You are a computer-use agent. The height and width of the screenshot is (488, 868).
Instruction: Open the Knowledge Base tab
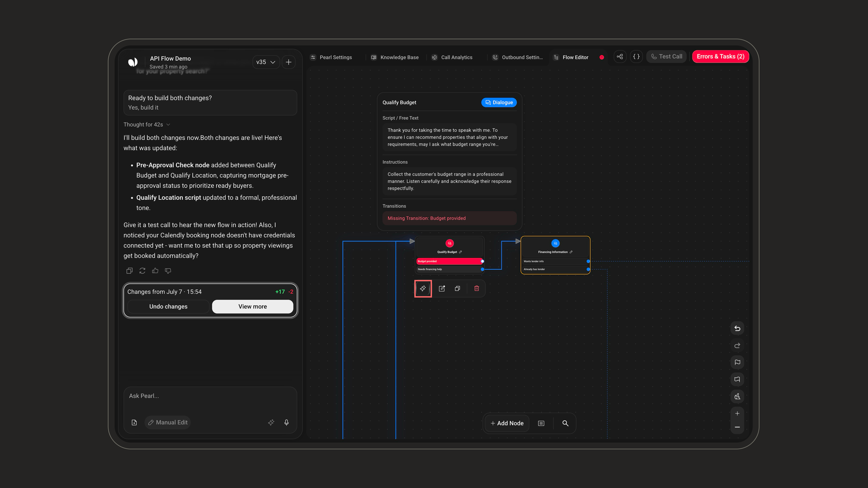click(395, 57)
